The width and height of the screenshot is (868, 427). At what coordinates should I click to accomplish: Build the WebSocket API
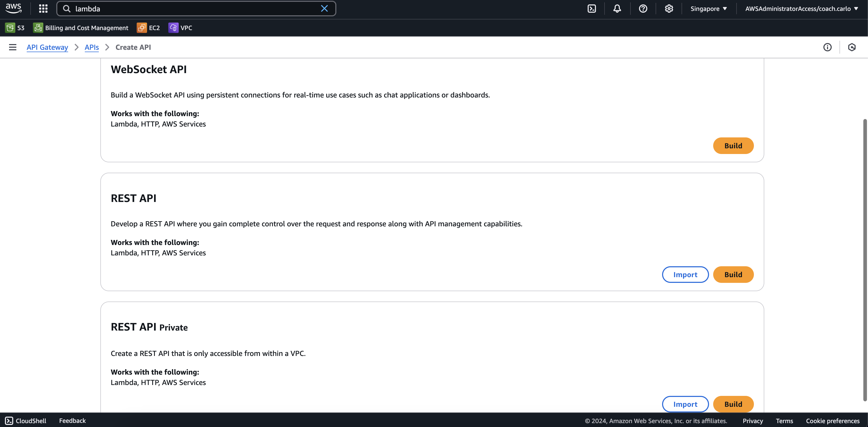(x=733, y=145)
